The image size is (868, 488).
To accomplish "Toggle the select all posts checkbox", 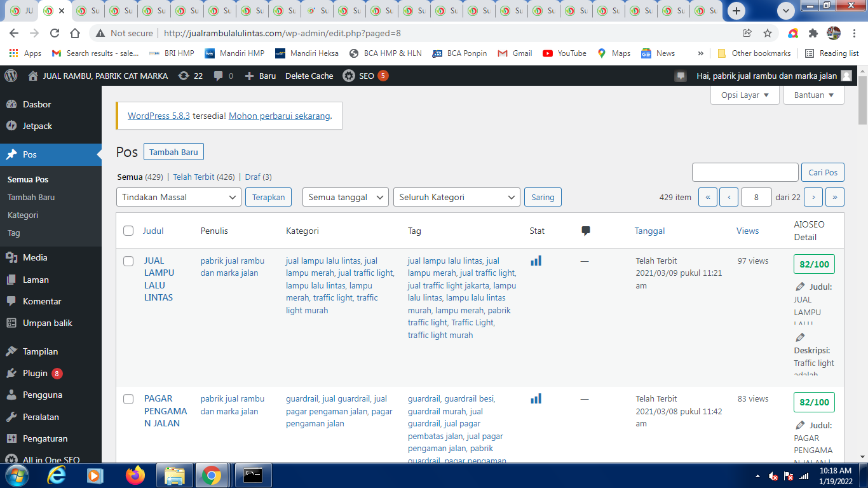I will point(128,231).
